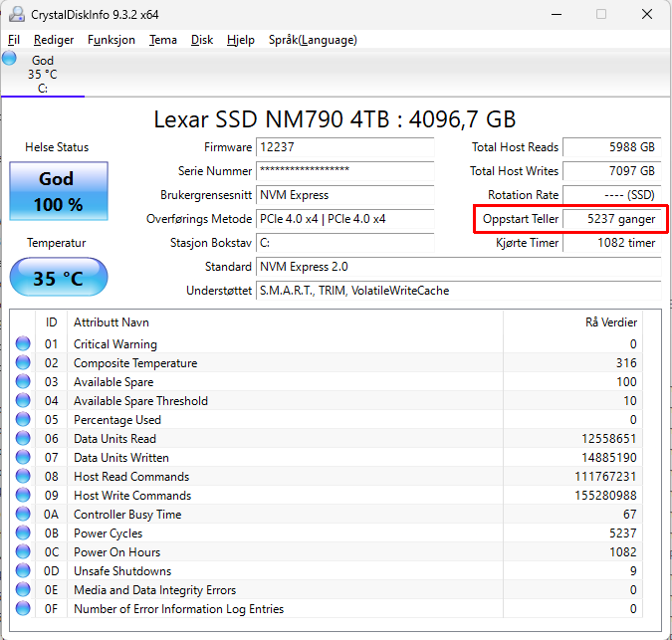The image size is (672, 640).
Task: Open the Språk(Language) menu
Action: (313, 40)
